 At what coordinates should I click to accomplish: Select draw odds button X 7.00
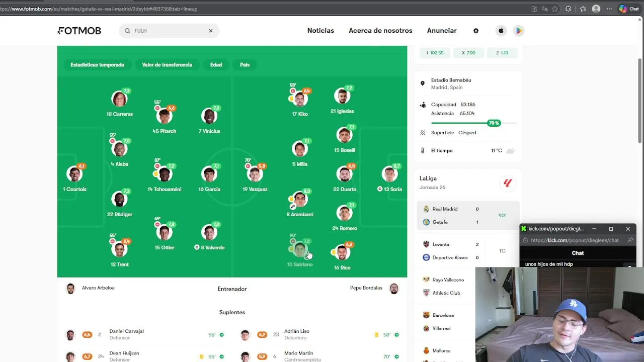click(468, 53)
